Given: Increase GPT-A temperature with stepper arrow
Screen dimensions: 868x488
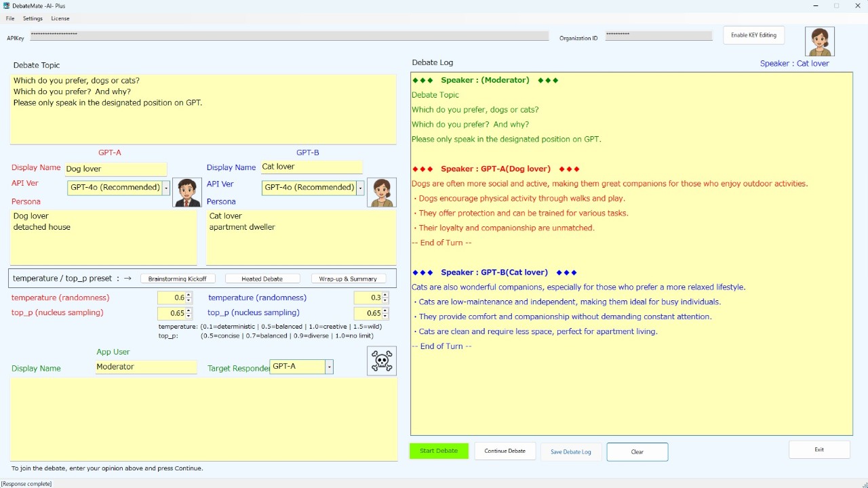Looking at the screenshot, I should tap(189, 295).
